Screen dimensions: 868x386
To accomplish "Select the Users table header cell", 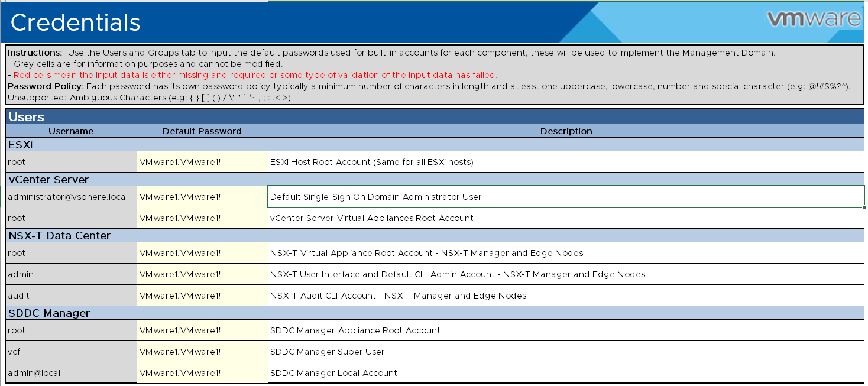I will (71, 116).
